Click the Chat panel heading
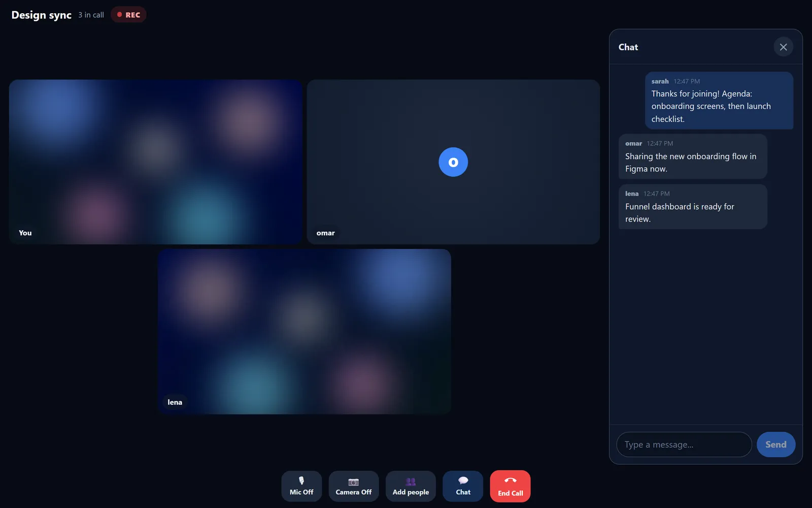The height and width of the screenshot is (508, 812). (628, 47)
